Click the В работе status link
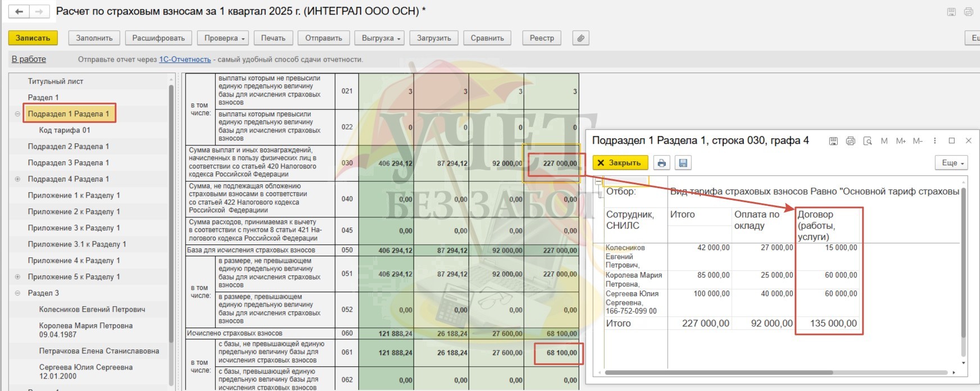This screenshot has width=980, height=391. [29, 59]
